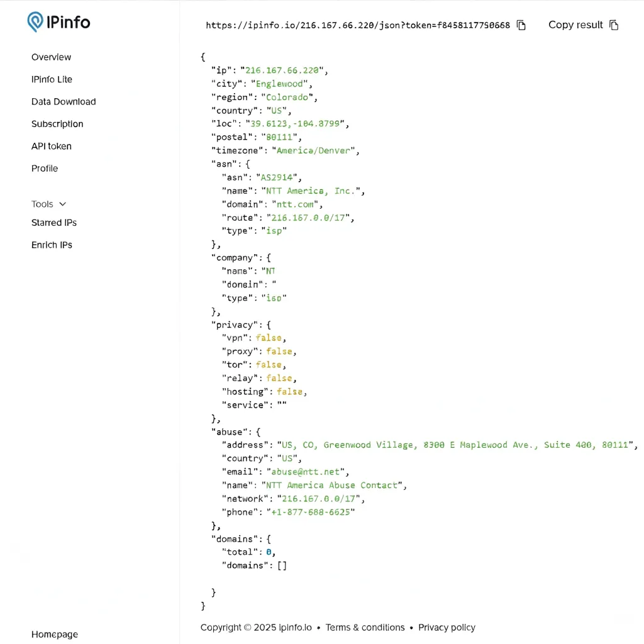This screenshot has width=644, height=644.
Task: Open the Overview page
Action: point(52,57)
